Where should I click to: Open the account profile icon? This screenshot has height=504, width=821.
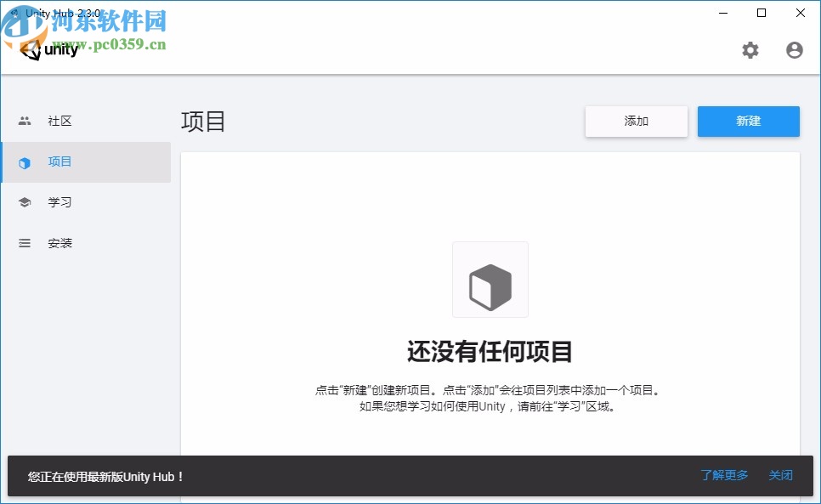pyautogui.click(x=795, y=50)
